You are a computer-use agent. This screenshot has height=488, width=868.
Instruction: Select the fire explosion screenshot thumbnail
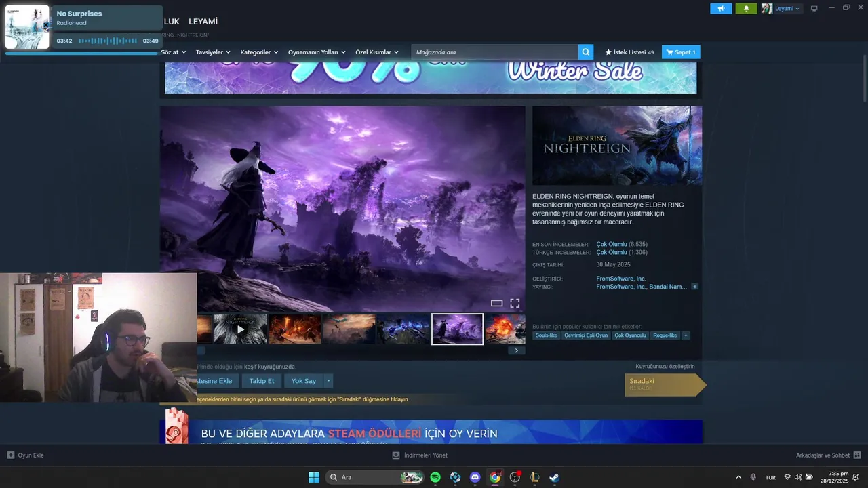click(x=505, y=329)
